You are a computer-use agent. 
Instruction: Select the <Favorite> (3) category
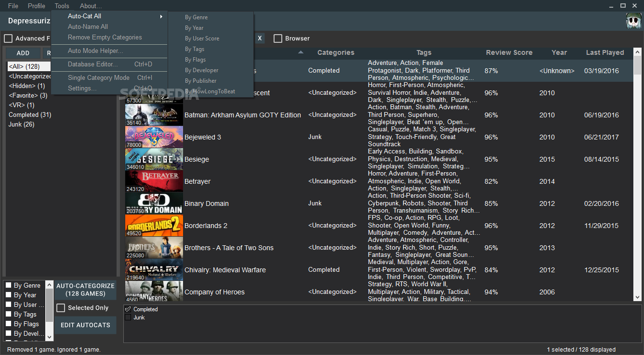tap(28, 96)
